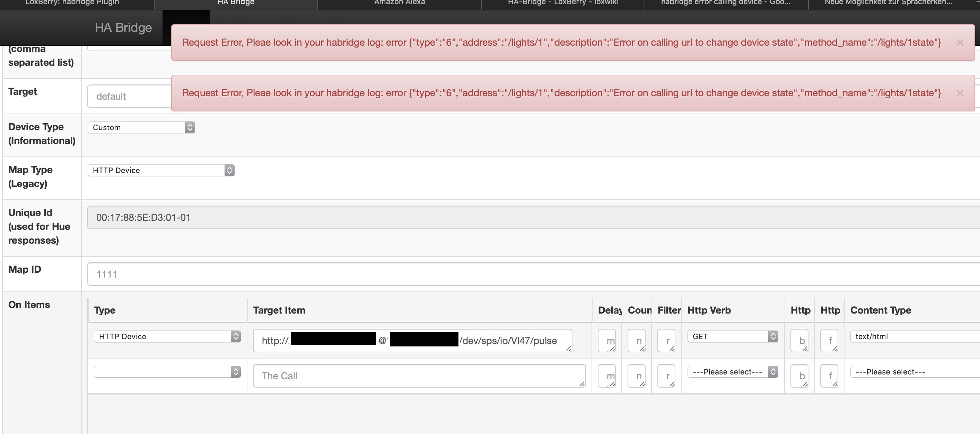Open the Device Type Custom dropdown
This screenshot has height=434, width=980.
point(141,127)
